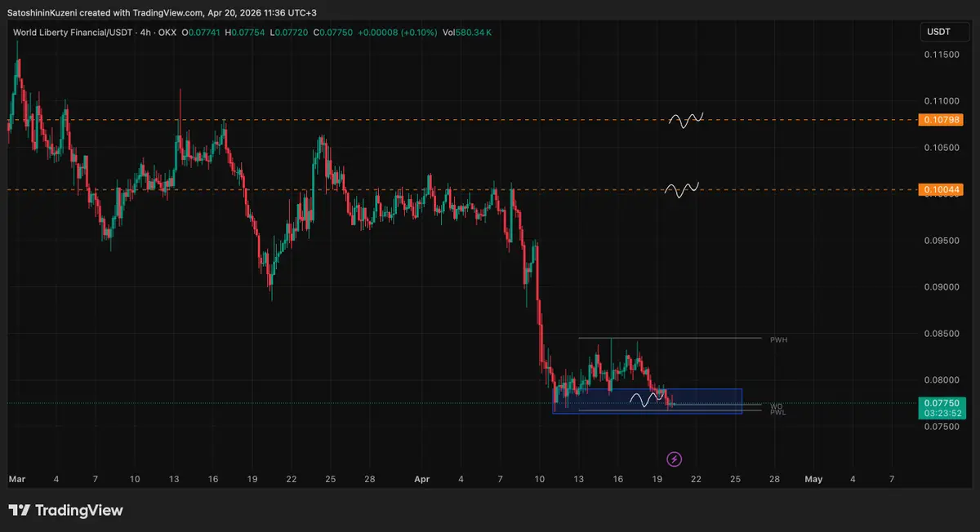Select the 0.10798 orange price label
This screenshot has width=980, height=532.
point(942,120)
